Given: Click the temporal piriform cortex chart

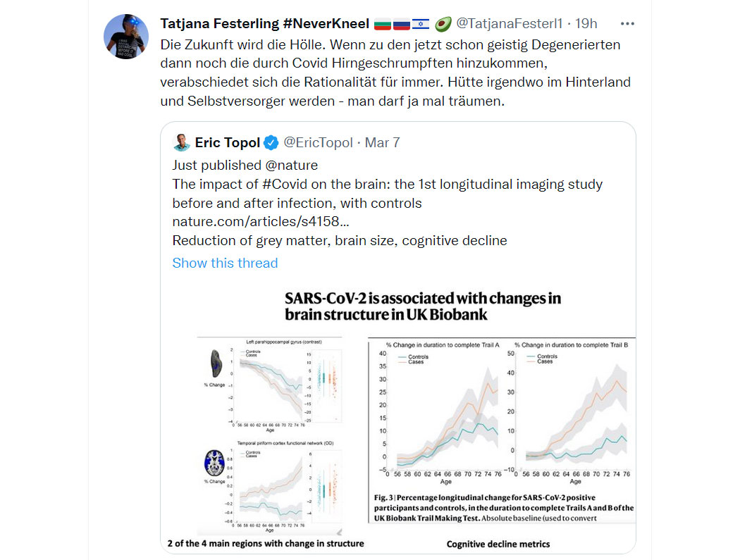Looking at the screenshot, I should click(x=271, y=487).
